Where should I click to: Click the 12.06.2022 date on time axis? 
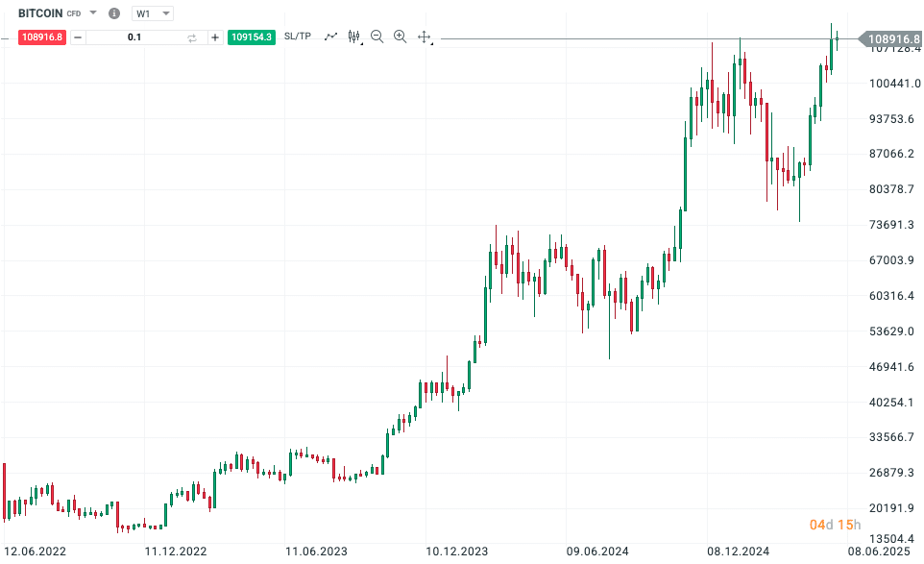click(35, 552)
